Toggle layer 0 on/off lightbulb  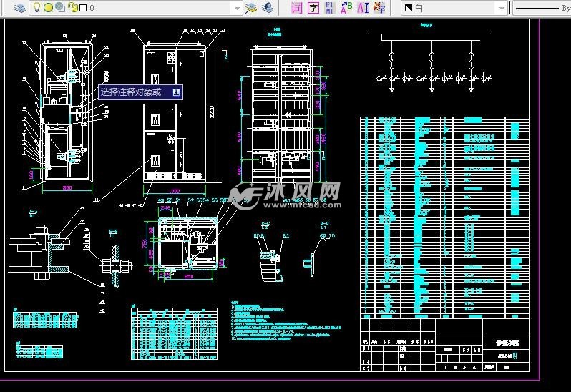coord(37,8)
